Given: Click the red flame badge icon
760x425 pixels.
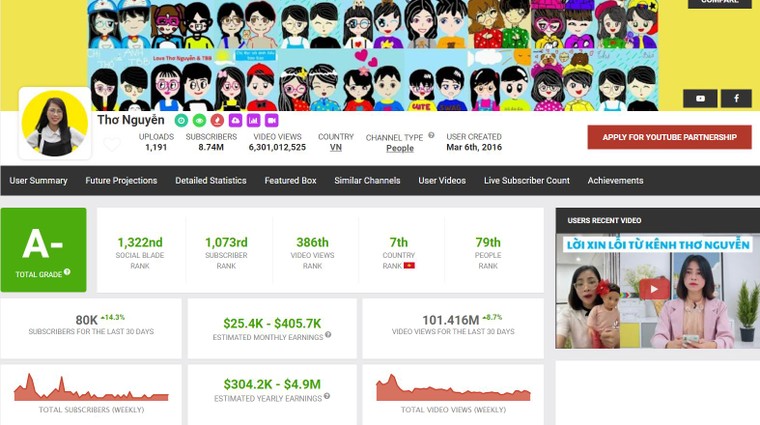Looking at the screenshot, I should point(217,120).
